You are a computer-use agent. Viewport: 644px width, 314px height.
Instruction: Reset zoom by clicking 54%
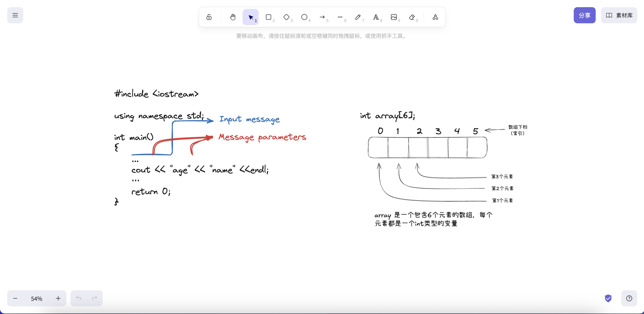[36, 299]
